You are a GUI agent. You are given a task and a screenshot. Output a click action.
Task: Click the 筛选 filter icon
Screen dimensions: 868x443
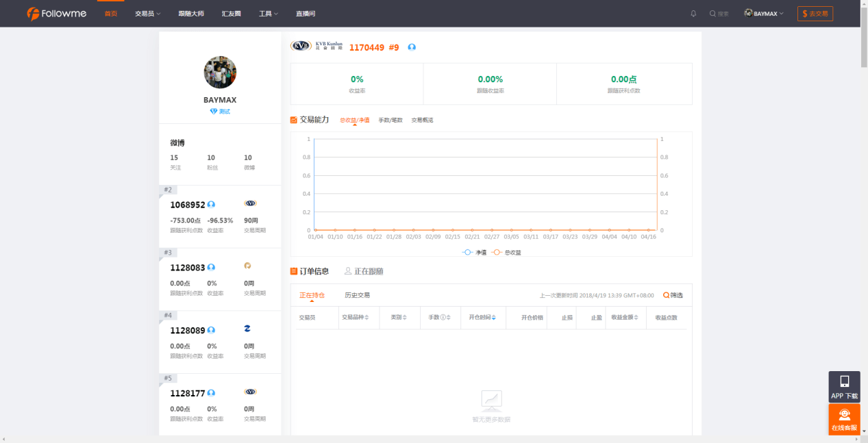point(666,295)
